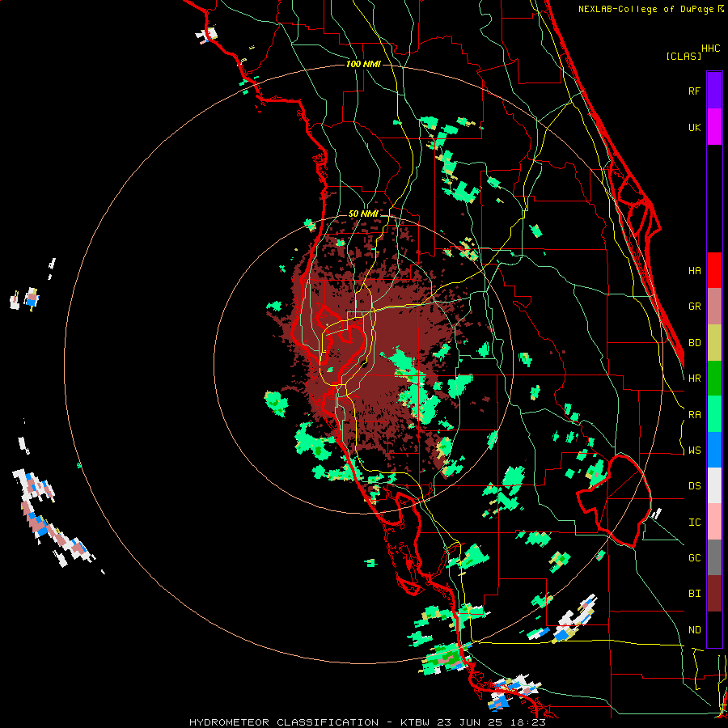The image size is (728, 728).
Task: Click the dark green HR legend swatch
Action: 714,379
